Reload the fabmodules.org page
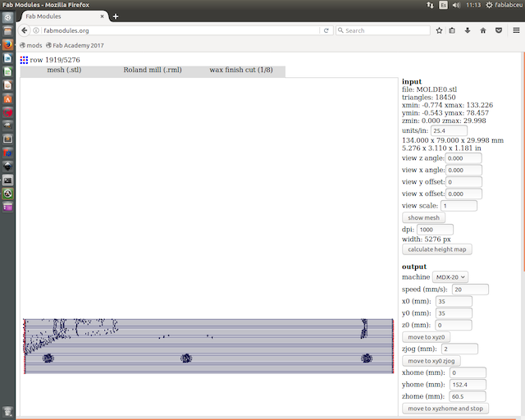Screen dimensions: 525x420 coord(326,30)
